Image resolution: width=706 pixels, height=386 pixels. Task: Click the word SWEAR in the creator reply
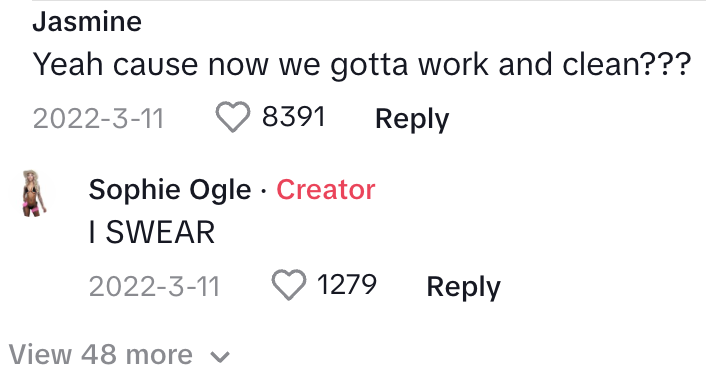160,232
